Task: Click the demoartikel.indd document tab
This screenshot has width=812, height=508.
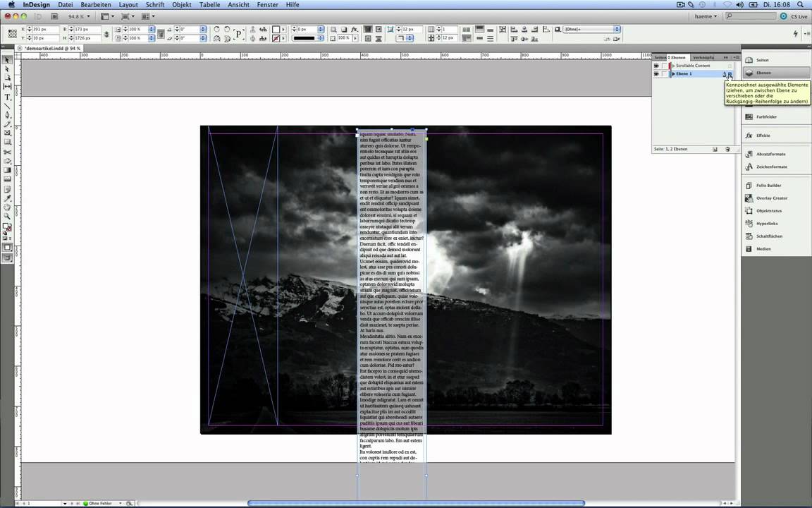Action: click(51, 48)
